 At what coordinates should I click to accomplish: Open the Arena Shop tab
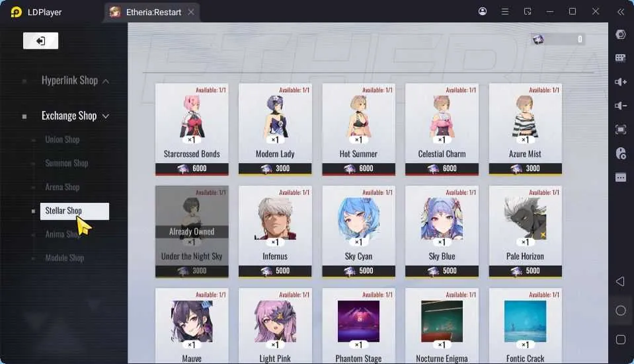[x=62, y=187]
